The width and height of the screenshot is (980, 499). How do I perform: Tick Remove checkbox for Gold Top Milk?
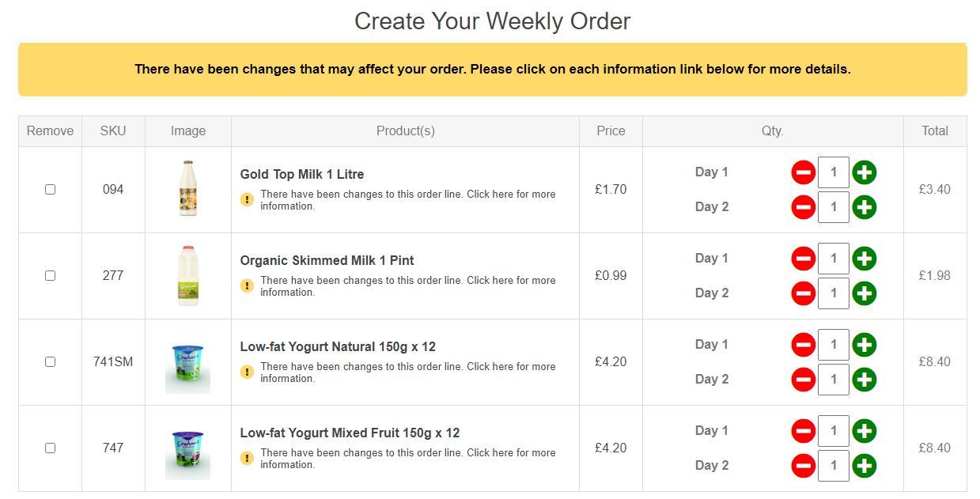[x=51, y=190]
